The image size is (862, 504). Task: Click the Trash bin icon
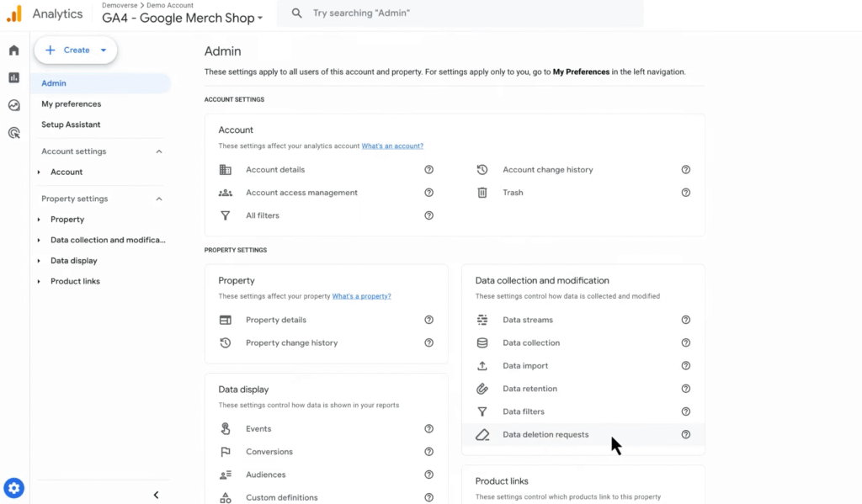[x=482, y=193]
